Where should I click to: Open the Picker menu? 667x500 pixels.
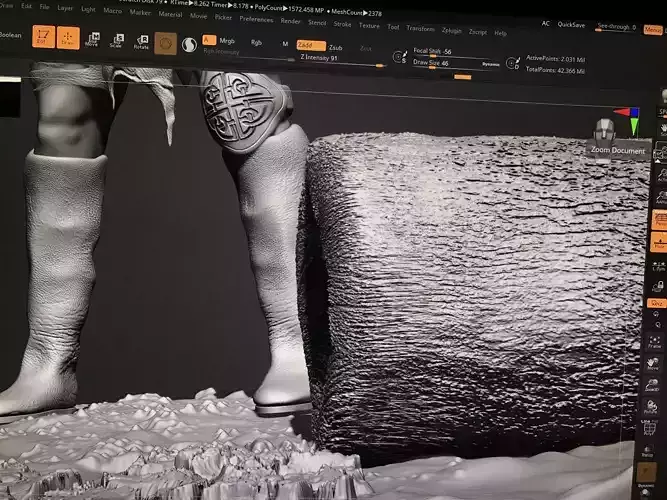tap(223, 17)
